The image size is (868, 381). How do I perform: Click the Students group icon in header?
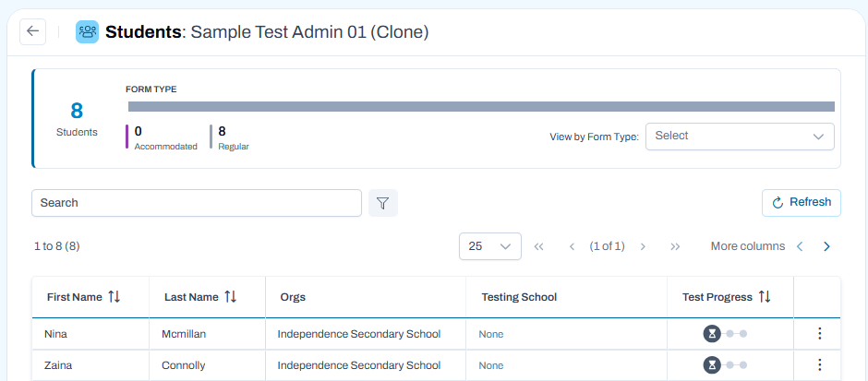click(x=88, y=32)
